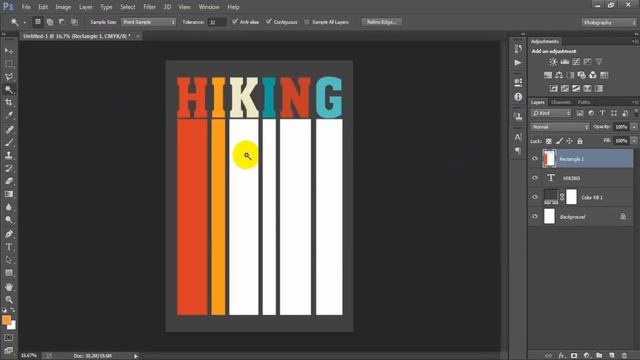Image resolution: width=640 pixels, height=360 pixels.
Task: Delete layer using trash icon
Action: (x=624, y=356)
